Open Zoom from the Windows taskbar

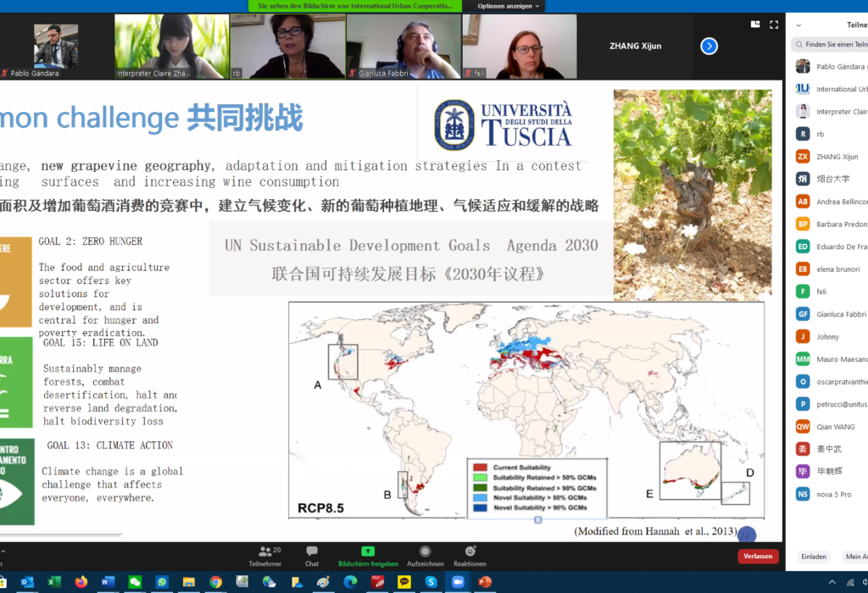[458, 582]
